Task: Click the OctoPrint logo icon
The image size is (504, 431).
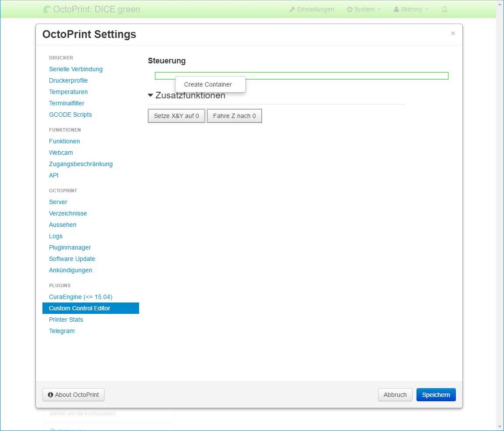Action: [47, 9]
